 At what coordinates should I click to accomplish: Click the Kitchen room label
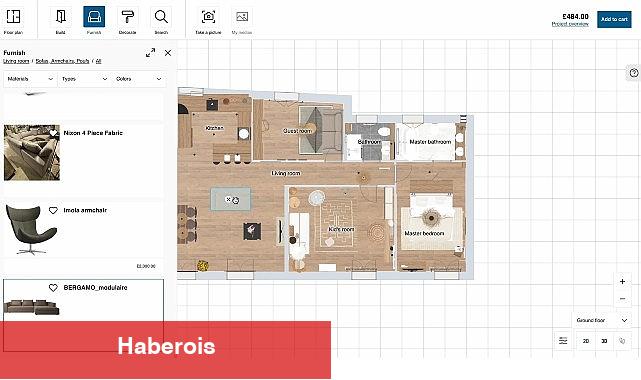[x=215, y=128]
